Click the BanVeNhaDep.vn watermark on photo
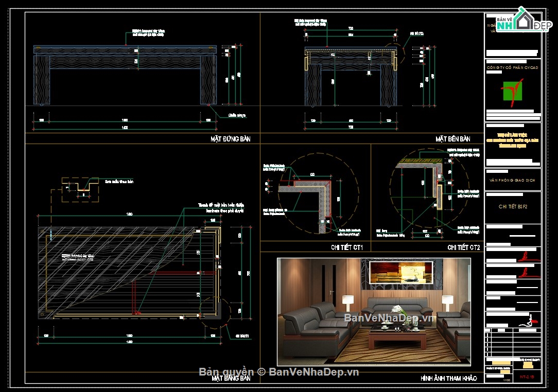Image resolution: width=558 pixels, height=392 pixels. pos(390,318)
